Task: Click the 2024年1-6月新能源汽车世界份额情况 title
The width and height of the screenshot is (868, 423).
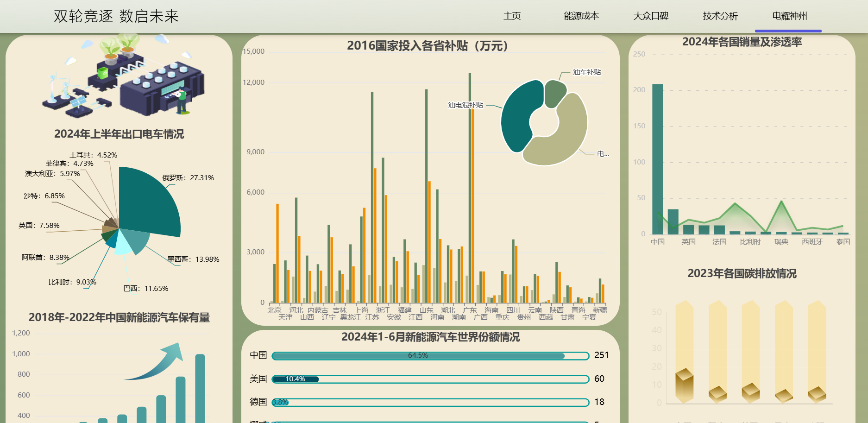Action: pos(431,337)
